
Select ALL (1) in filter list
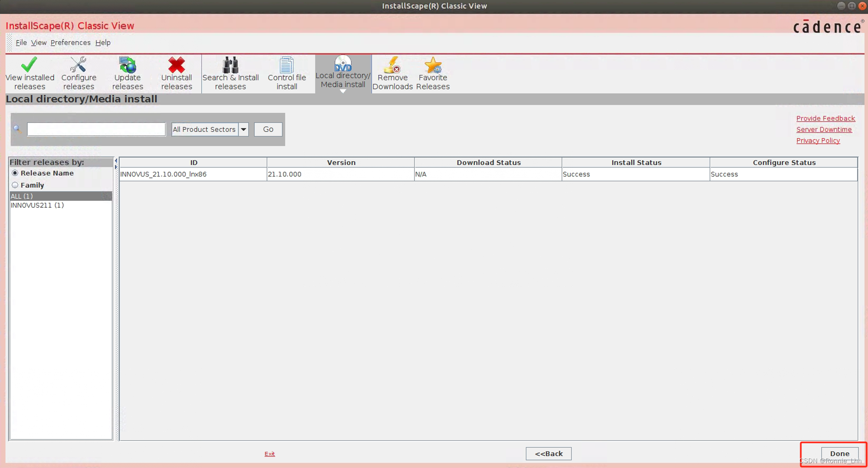[61, 196]
